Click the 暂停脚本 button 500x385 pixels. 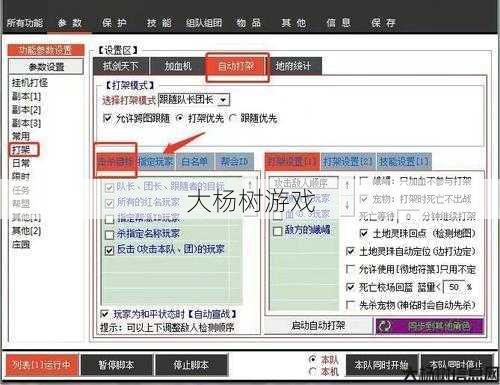[116, 365]
